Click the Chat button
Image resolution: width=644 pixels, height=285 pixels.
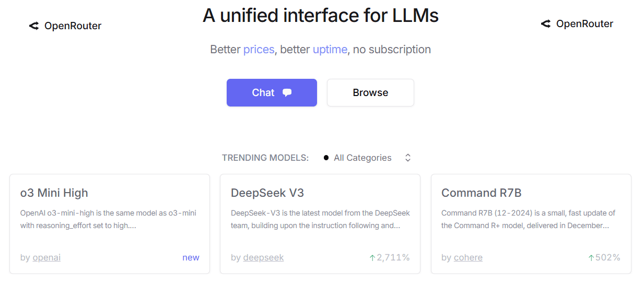272,92
